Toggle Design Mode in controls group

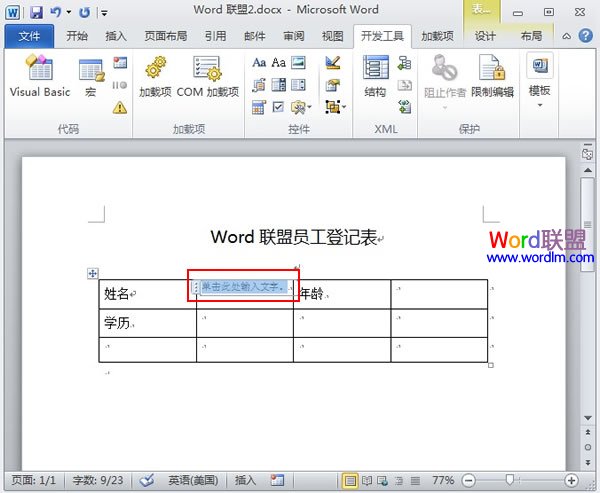point(333,62)
